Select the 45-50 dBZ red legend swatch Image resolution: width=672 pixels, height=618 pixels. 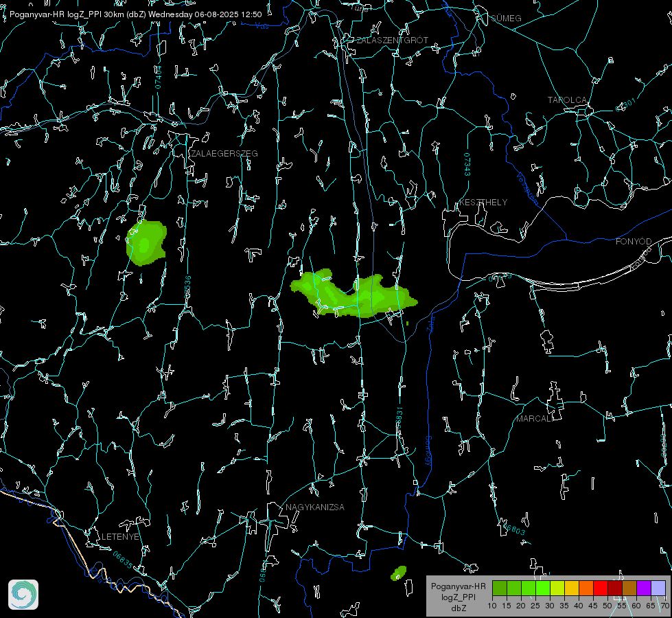point(601,588)
